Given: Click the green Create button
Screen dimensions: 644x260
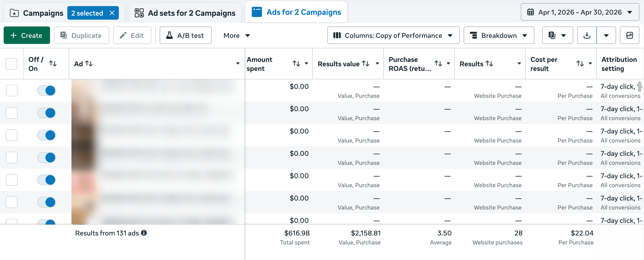Looking at the screenshot, I should pyautogui.click(x=27, y=35).
